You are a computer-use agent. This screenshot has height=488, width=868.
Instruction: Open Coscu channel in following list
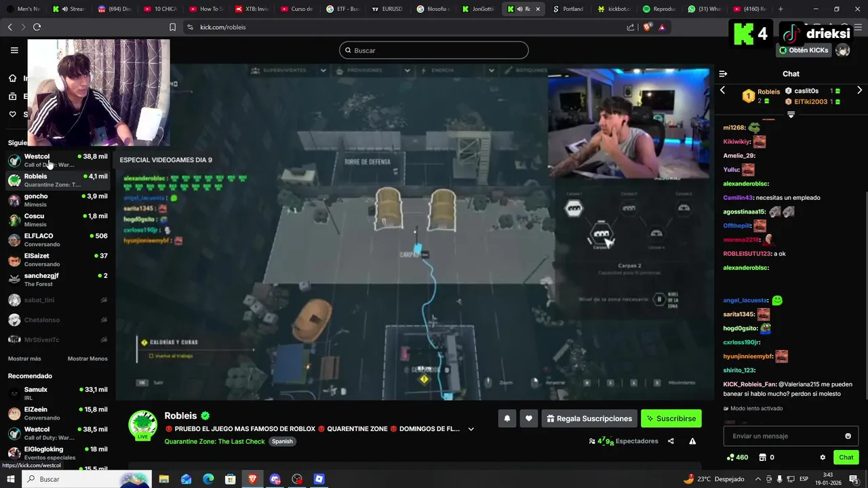tap(58, 220)
